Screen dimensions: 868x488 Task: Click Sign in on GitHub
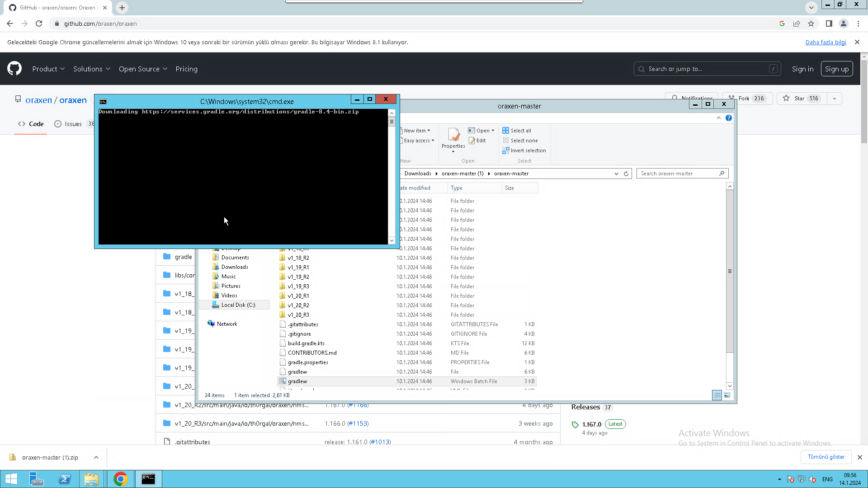(802, 69)
